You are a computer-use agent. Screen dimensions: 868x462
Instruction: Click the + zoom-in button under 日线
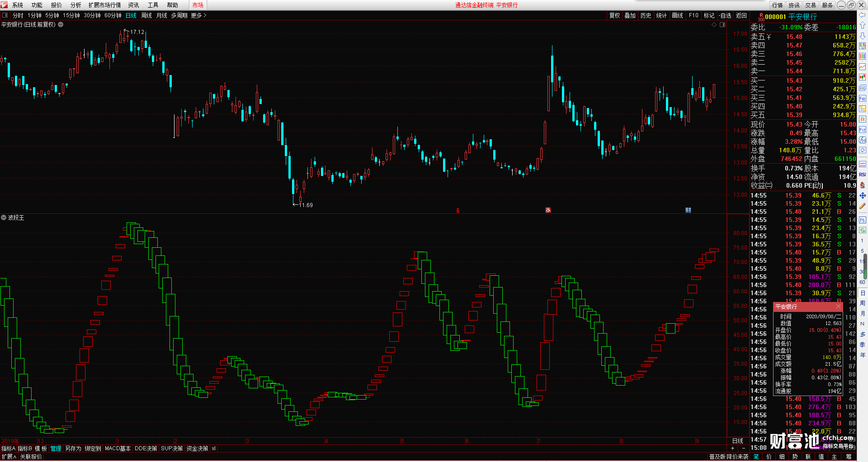733,448
